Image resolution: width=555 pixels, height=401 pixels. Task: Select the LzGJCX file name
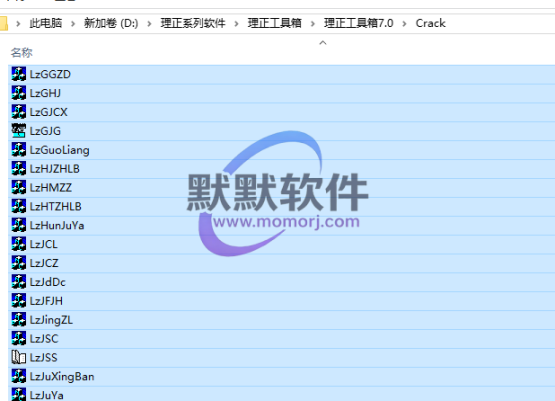point(48,112)
